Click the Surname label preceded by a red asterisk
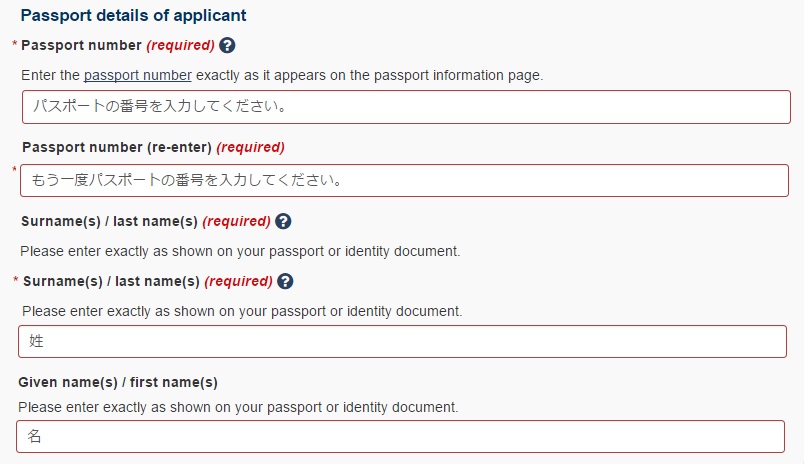The height and width of the screenshot is (464, 804). [x=111, y=281]
